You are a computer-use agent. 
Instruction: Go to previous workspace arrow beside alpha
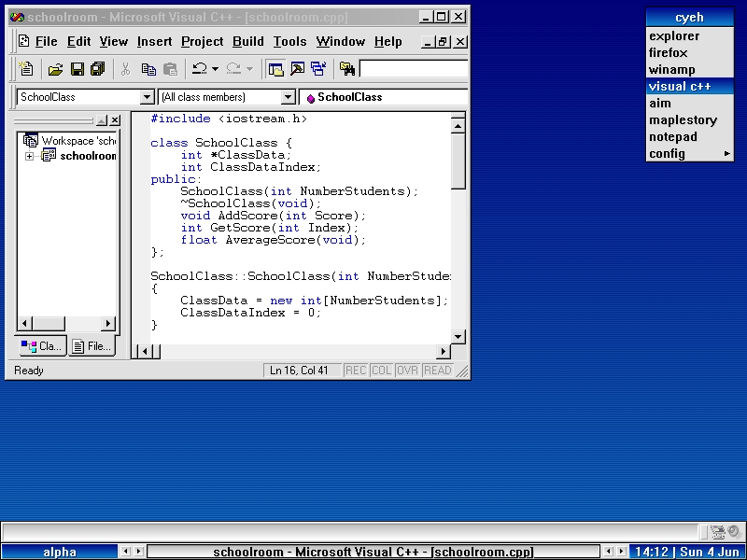(126, 552)
